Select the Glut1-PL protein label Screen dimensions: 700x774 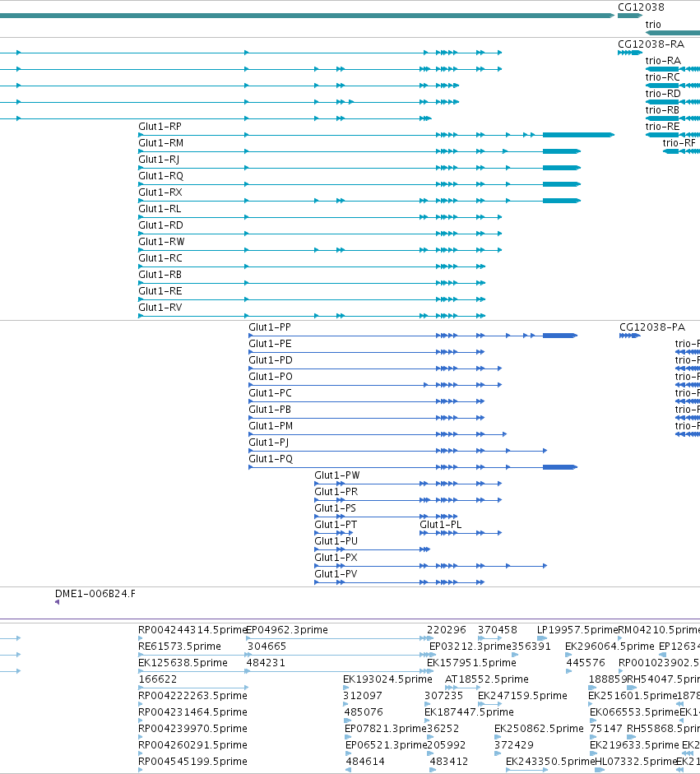[440, 525]
